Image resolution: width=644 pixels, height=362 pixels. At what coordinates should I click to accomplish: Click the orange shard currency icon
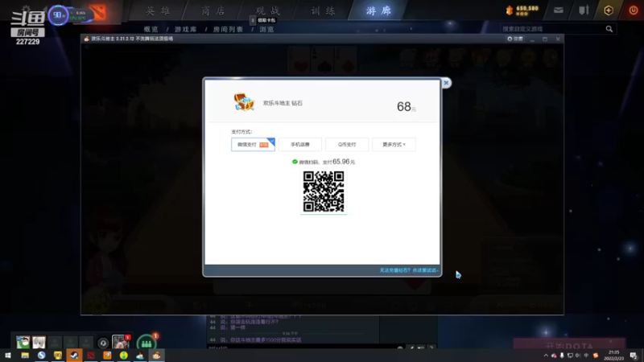[510, 10]
